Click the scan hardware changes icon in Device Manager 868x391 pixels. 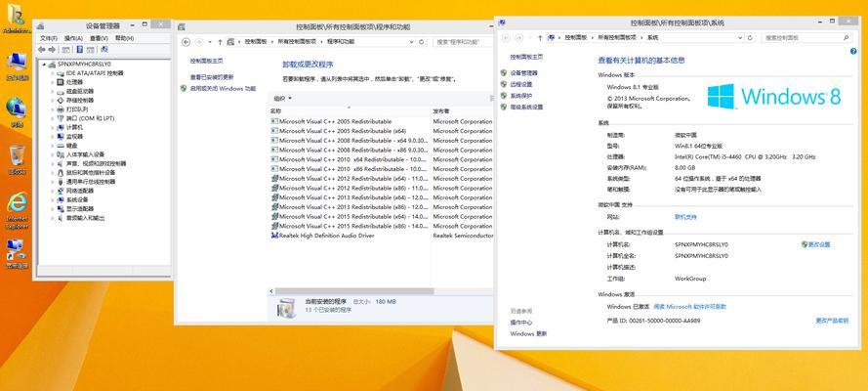(x=104, y=49)
